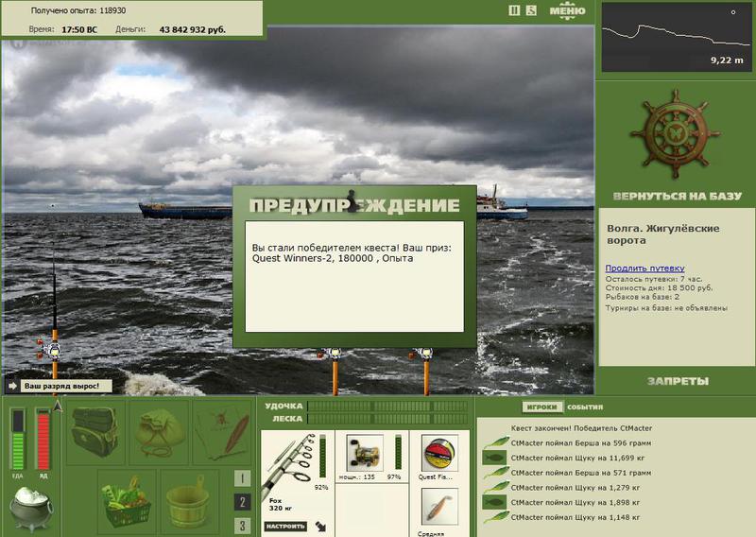Click the ЛЕСКА tension bar
The image size is (756, 537).
click(x=387, y=419)
